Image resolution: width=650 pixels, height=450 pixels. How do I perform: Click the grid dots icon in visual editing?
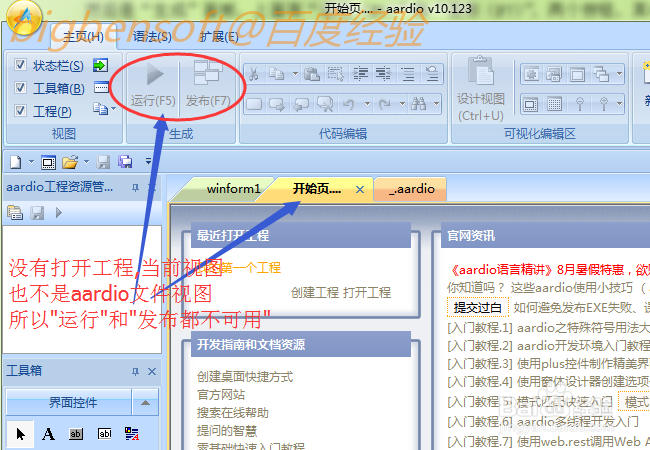(555, 104)
